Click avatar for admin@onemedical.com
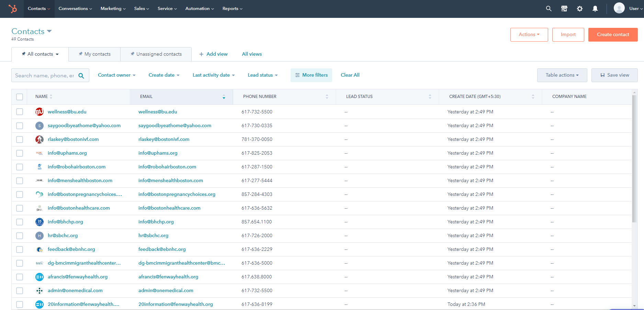This screenshot has width=644, height=310. click(39, 290)
